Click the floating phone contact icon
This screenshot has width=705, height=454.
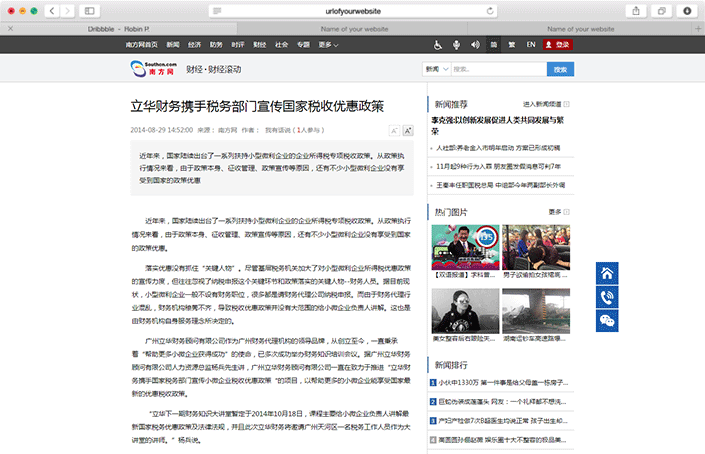pos(607,297)
